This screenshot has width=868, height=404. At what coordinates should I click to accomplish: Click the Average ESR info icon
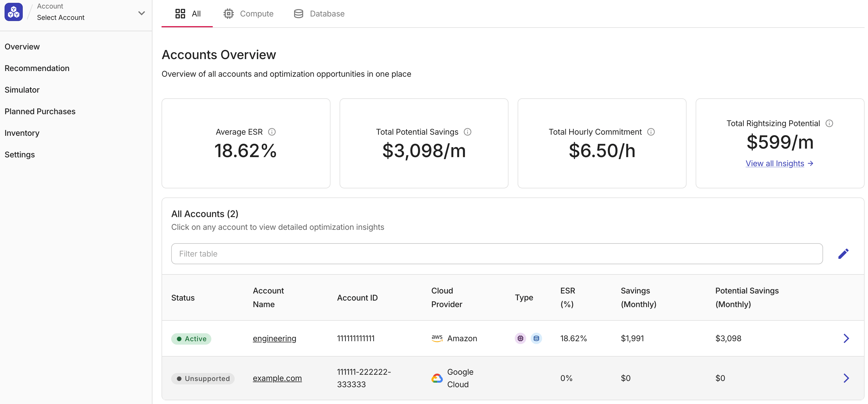tap(272, 132)
